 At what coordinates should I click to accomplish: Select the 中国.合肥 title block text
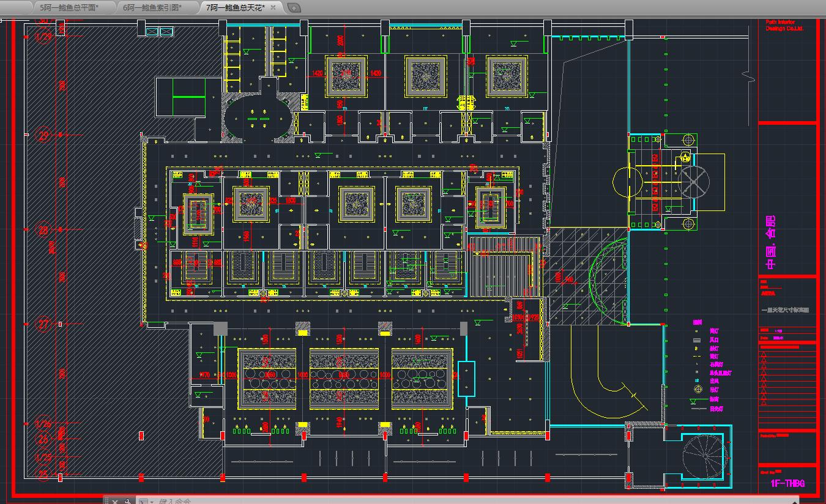[x=771, y=243]
